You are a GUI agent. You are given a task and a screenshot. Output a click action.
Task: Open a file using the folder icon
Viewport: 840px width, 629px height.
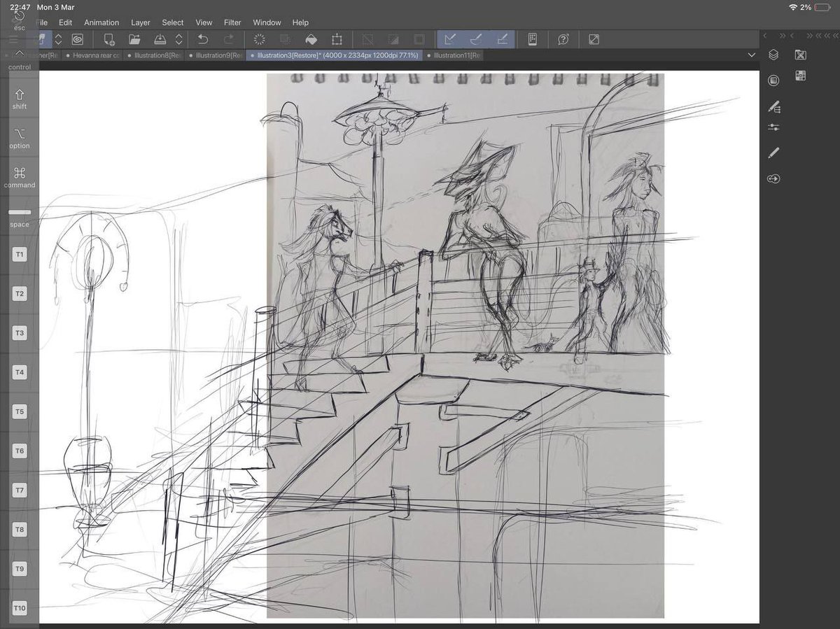point(134,39)
